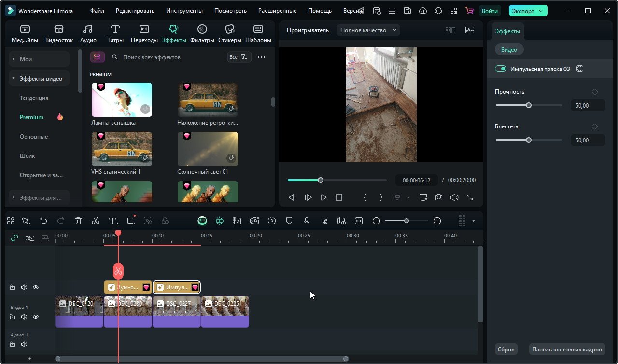Hide the Видео 1 track with eye icon
Screen dimensions: 618x364
(36, 317)
